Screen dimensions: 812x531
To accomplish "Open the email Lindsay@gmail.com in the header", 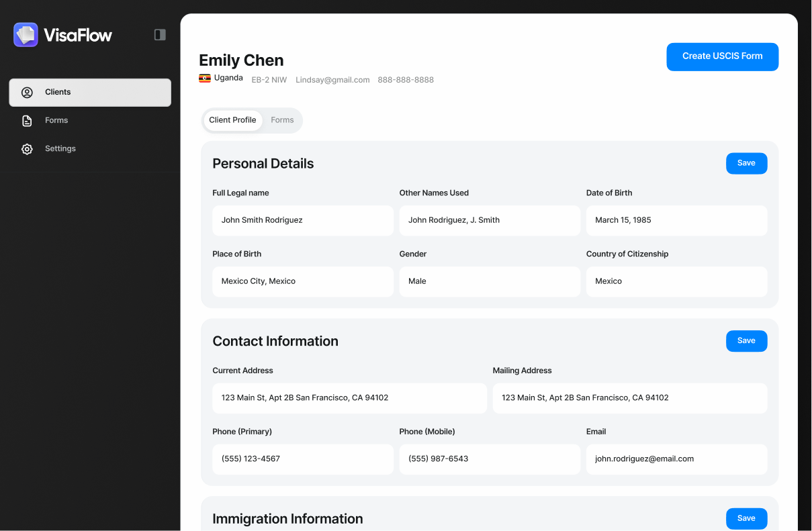I will coord(332,79).
